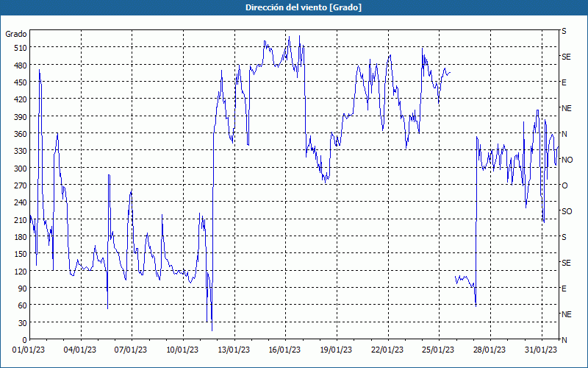Click the 360 y-axis tick label

[21, 134]
